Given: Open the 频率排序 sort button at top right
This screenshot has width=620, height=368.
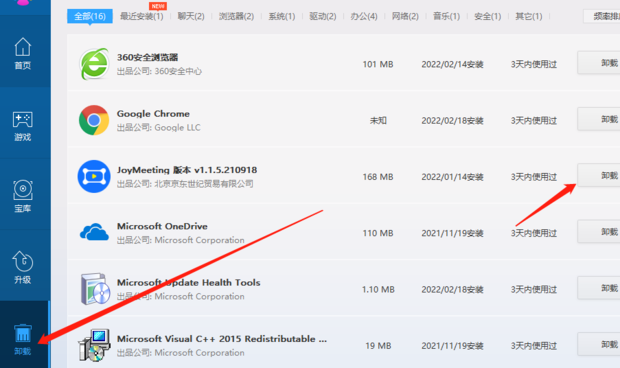Looking at the screenshot, I should pyautogui.click(x=602, y=16).
